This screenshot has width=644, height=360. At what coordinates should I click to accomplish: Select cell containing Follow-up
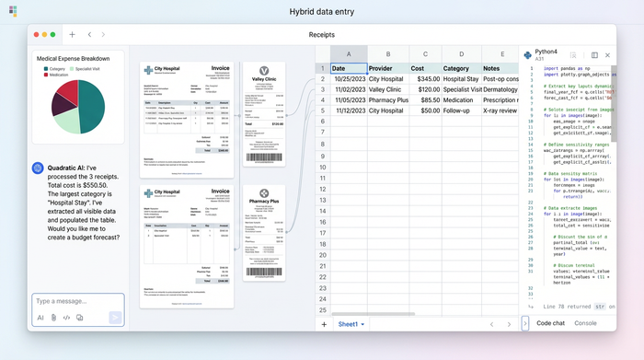coord(462,111)
